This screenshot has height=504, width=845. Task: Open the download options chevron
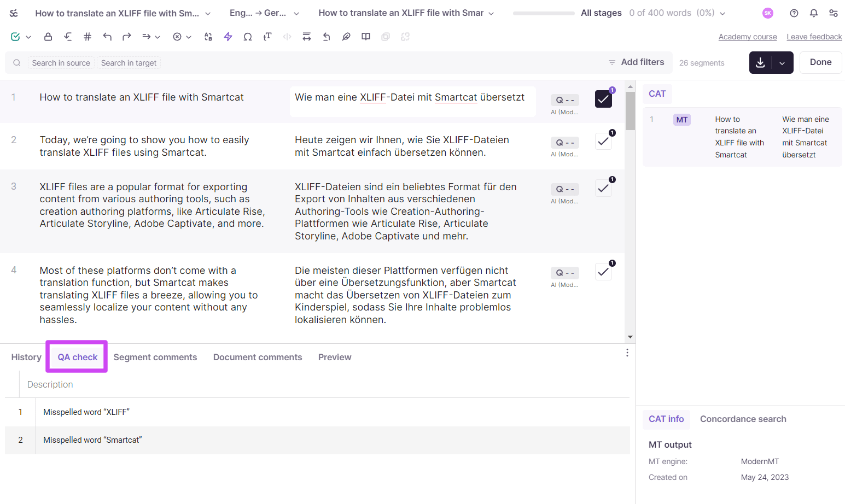(783, 63)
